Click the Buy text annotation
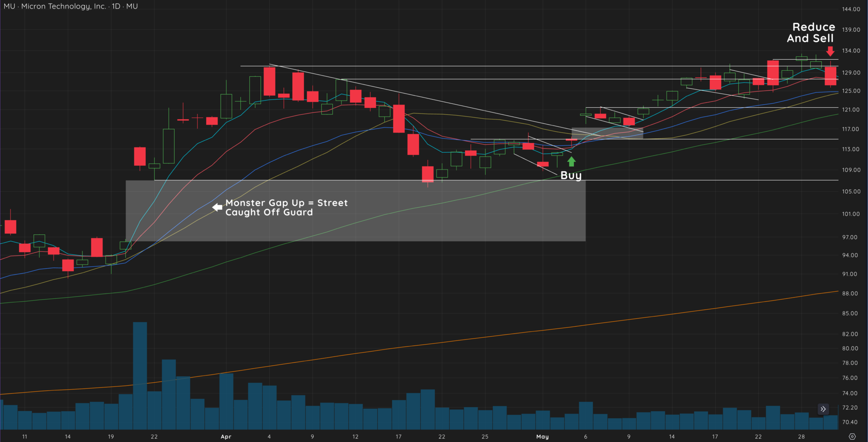 click(570, 175)
